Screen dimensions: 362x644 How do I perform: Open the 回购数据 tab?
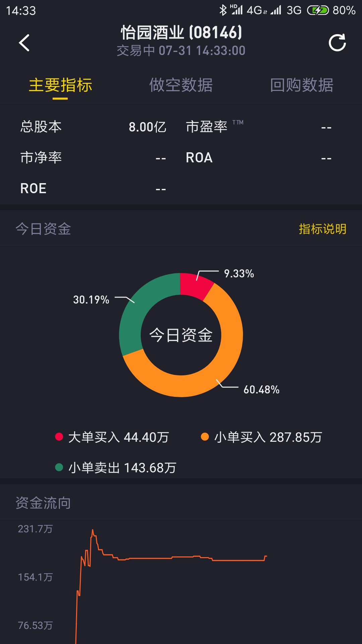coord(302,85)
